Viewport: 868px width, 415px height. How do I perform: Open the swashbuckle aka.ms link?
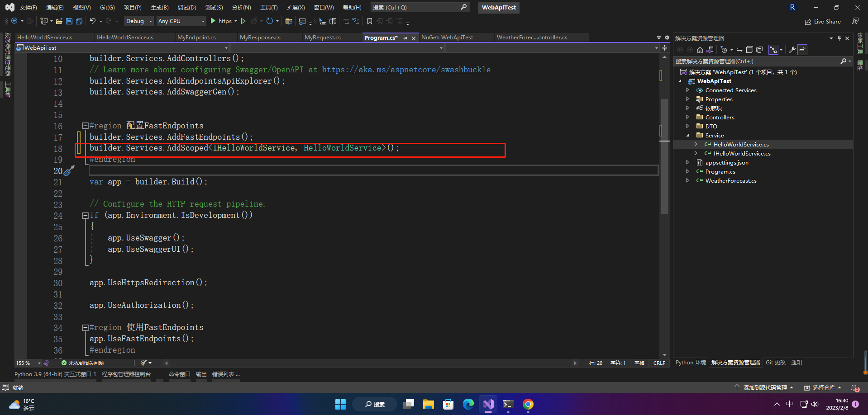click(406, 70)
